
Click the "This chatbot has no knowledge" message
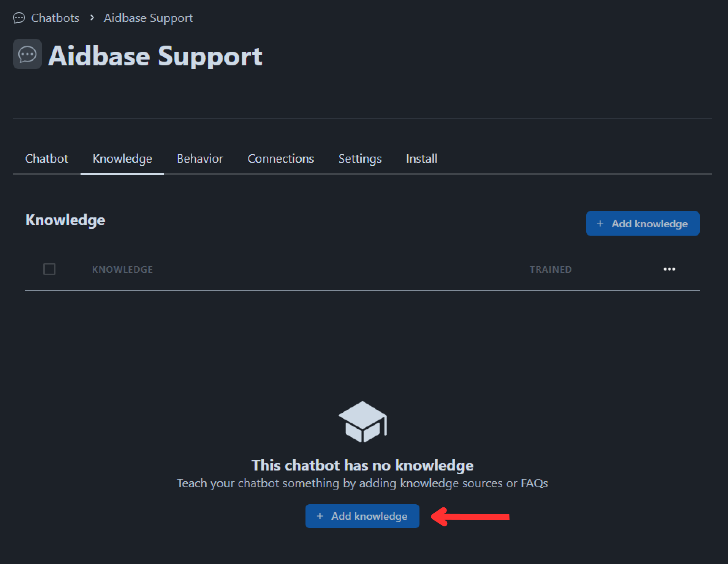pos(362,465)
